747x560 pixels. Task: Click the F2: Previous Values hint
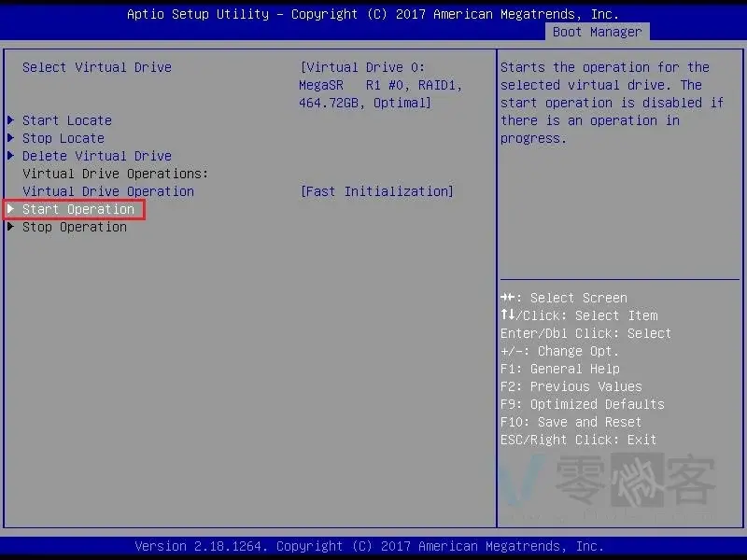[571, 386]
